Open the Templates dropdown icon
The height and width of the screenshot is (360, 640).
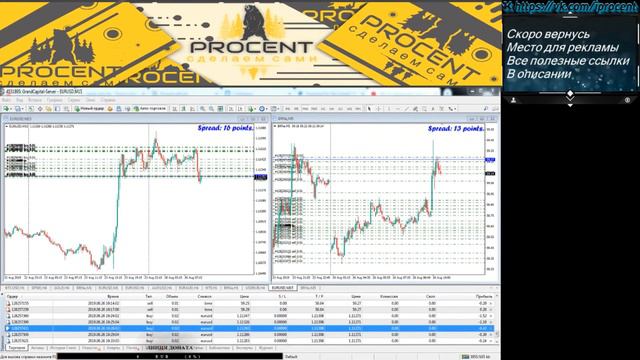click(274, 109)
